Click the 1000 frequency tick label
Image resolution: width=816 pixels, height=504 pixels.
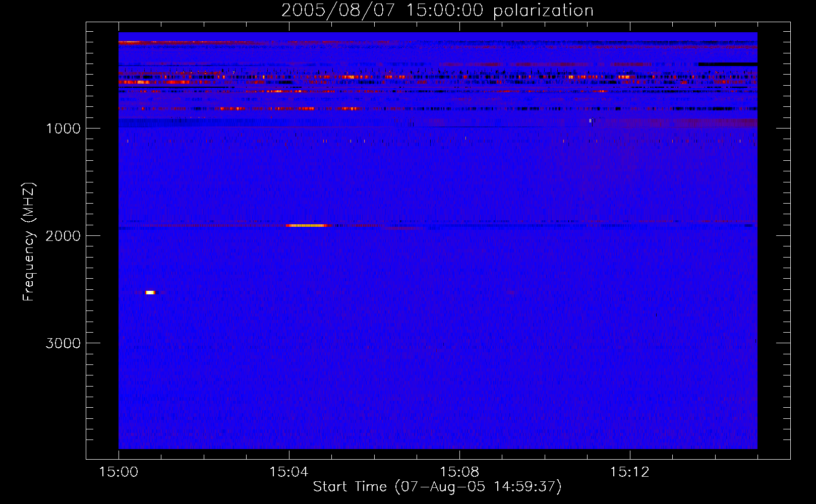tap(63, 129)
